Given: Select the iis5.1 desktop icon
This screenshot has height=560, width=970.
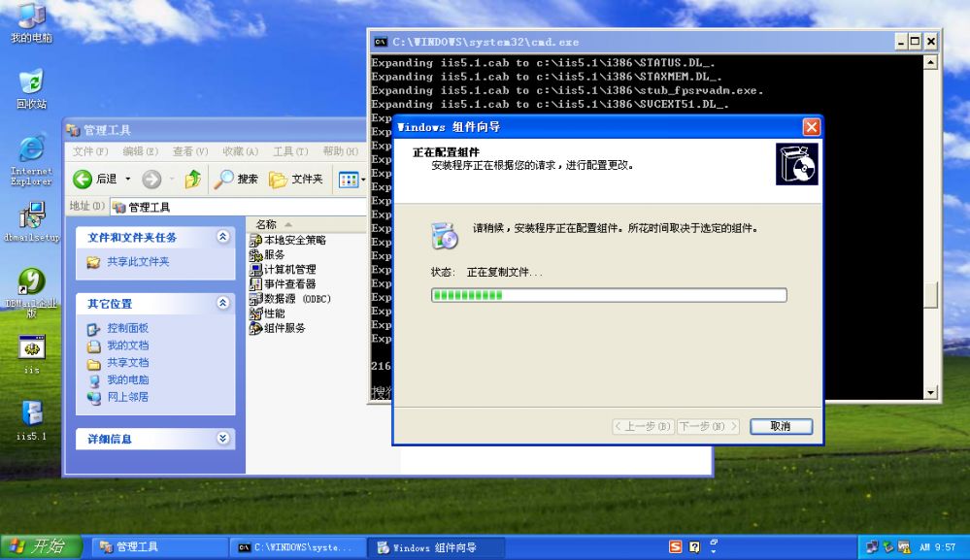Looking at the screenshot, I should pyautogui.click(x=31, y=420).
